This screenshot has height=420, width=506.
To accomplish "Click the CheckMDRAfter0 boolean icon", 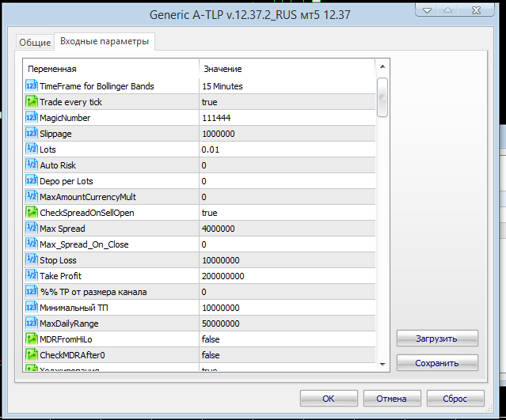I will click(32, 354).
